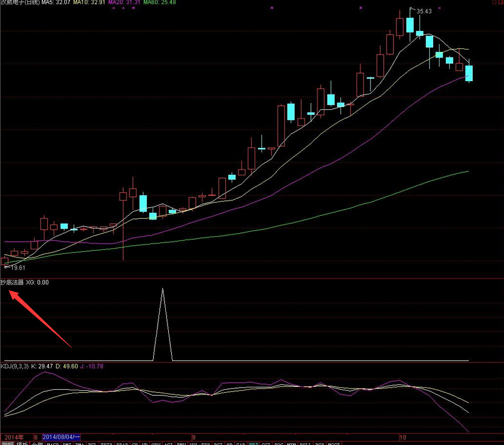Click the K: 29.47 value
This screenshot has width=504, height=445.
click(42, 366)
